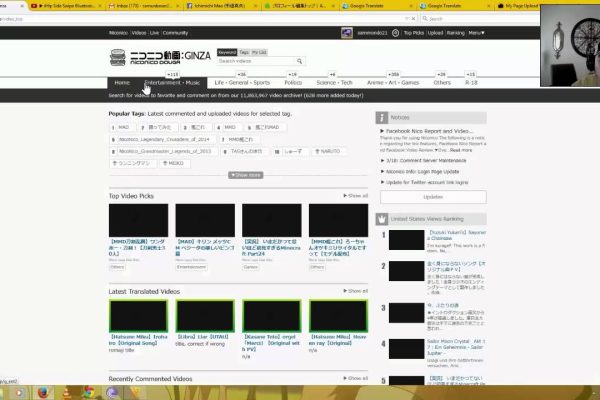This screenshot has width=600, height=400.
Task: Open the Anime · Art · Games category
Action: point(393,83)
